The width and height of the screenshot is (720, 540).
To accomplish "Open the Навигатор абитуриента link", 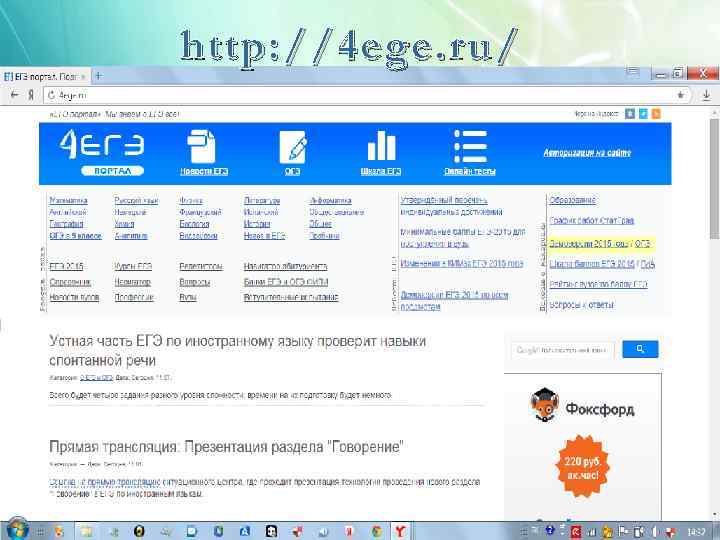I will (286, 266).
